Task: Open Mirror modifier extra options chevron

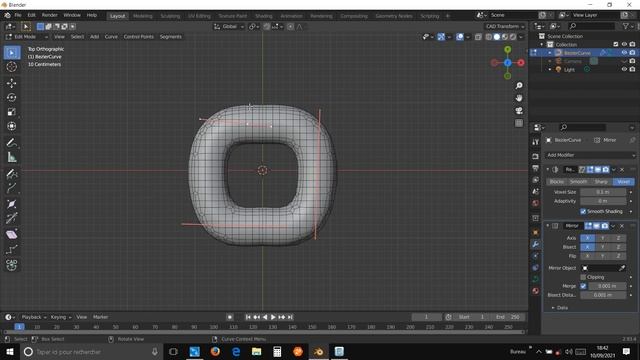Action: click(613, 226)
